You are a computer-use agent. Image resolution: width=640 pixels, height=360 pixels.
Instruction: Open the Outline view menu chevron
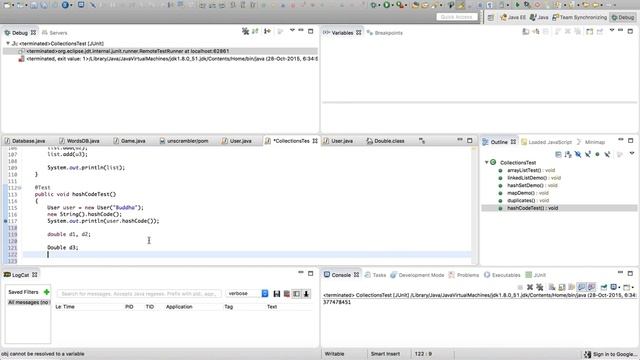coord(632,153)
